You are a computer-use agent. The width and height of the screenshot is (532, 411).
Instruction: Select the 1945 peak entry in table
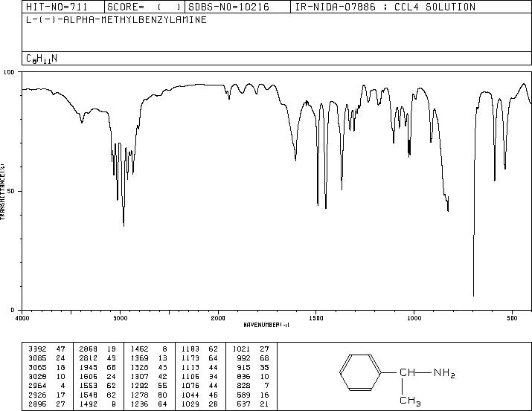click(97, 368)
